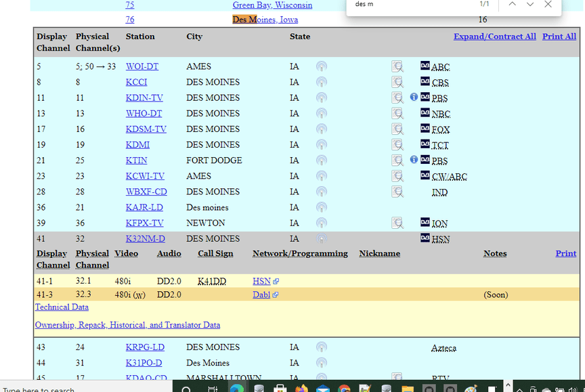Image resolution: width=585 pixels, height=392 pixels.
Task: Click the magnifier icon in the WHO-DT row
Action: pos(397,113)
